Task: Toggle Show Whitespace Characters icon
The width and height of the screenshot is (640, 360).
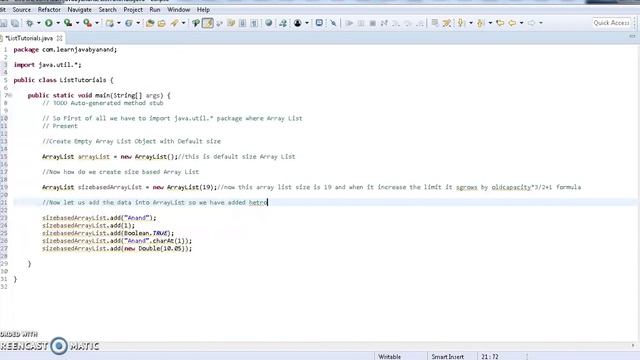Action: point(254,23)
